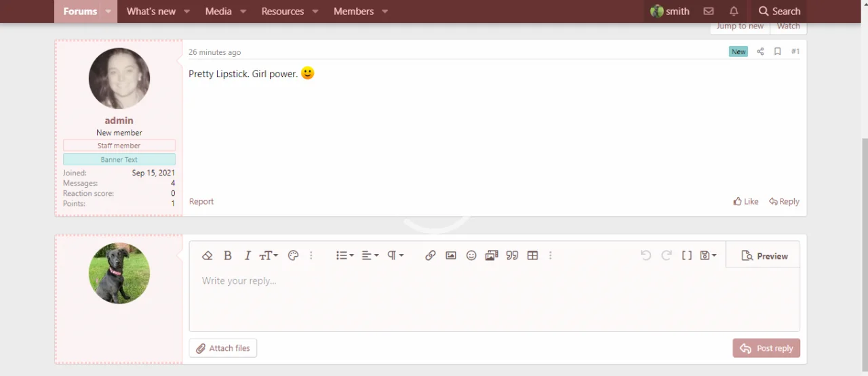868x376 pixels.
Task: Expand the list options dropdown
Action: (344, 255)
